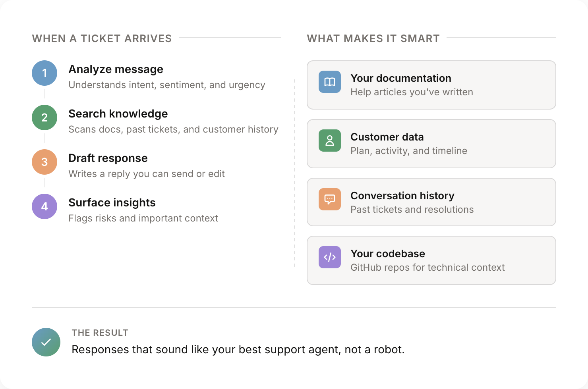Click the What makes it smart header

(373, 39)
